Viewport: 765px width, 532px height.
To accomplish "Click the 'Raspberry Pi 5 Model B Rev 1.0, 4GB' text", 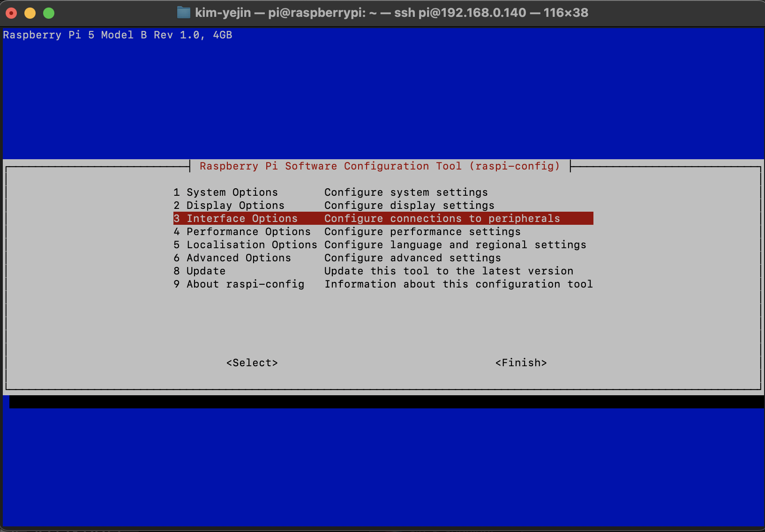I will tap(118, 35).
